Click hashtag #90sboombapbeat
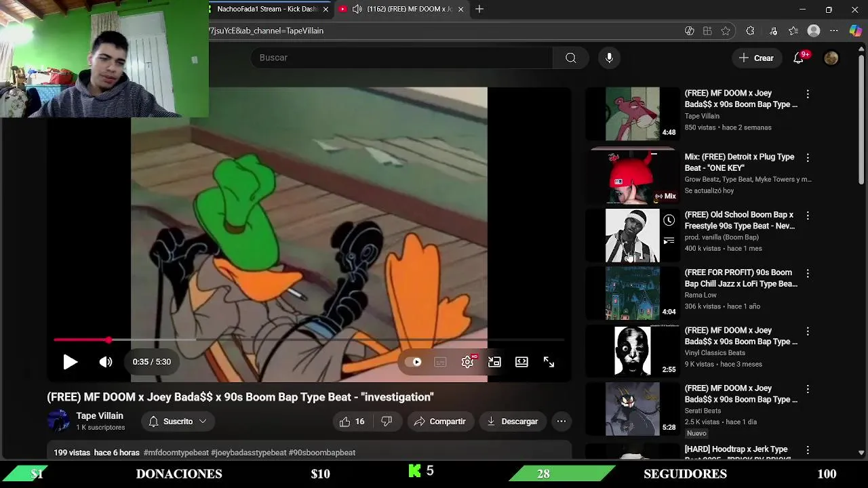Screen dimensions: 868x488 point(322,453)
